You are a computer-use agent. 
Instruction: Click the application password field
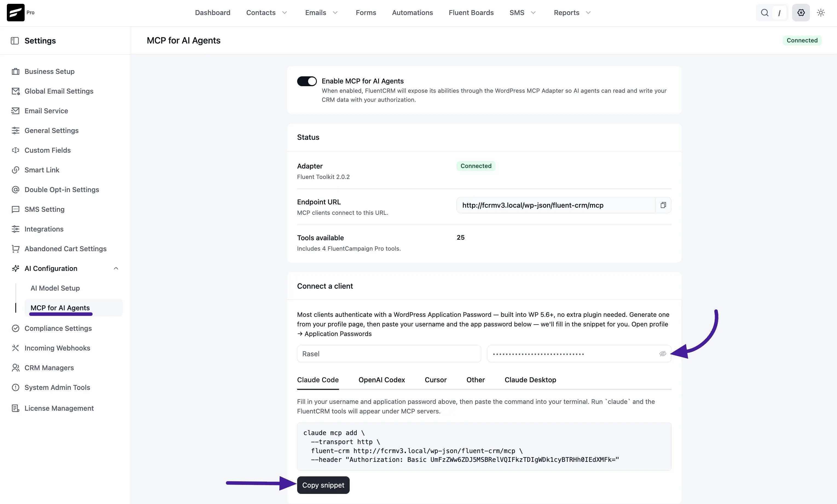click(x=579, y=354)
